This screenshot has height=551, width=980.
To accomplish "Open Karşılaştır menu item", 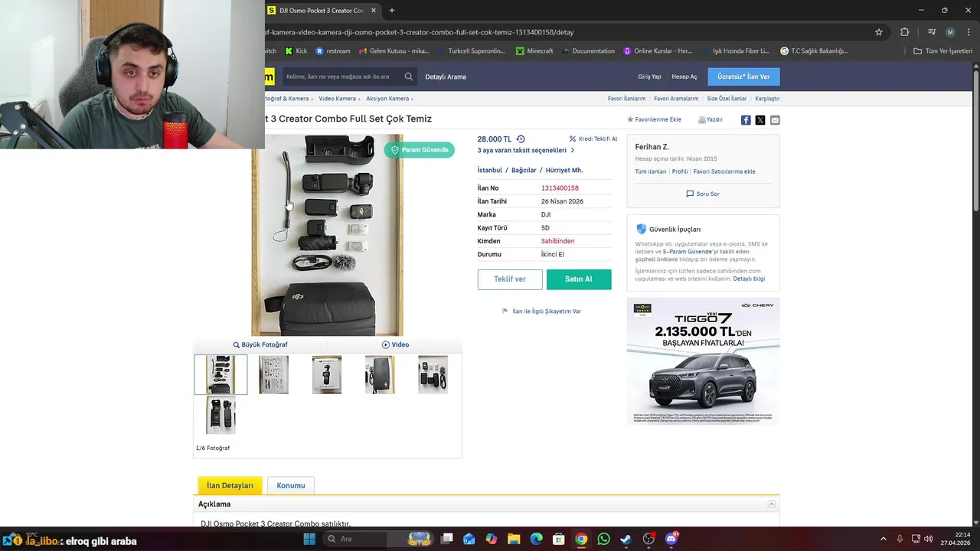I will point(767,99).
